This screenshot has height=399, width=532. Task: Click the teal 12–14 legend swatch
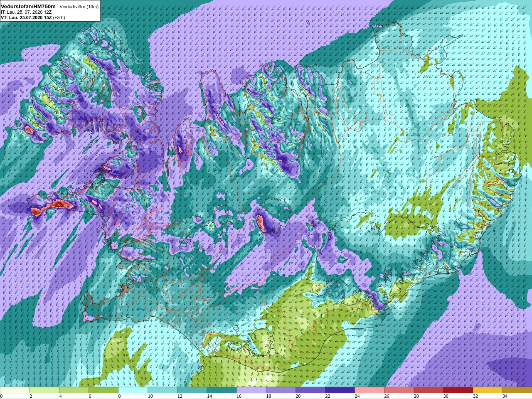192,391
